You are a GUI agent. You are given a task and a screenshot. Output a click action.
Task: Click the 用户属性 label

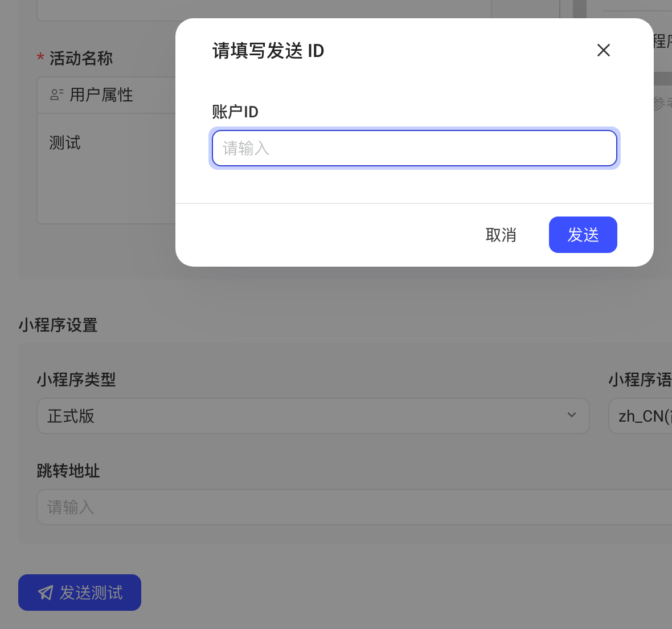coord(101,95)
